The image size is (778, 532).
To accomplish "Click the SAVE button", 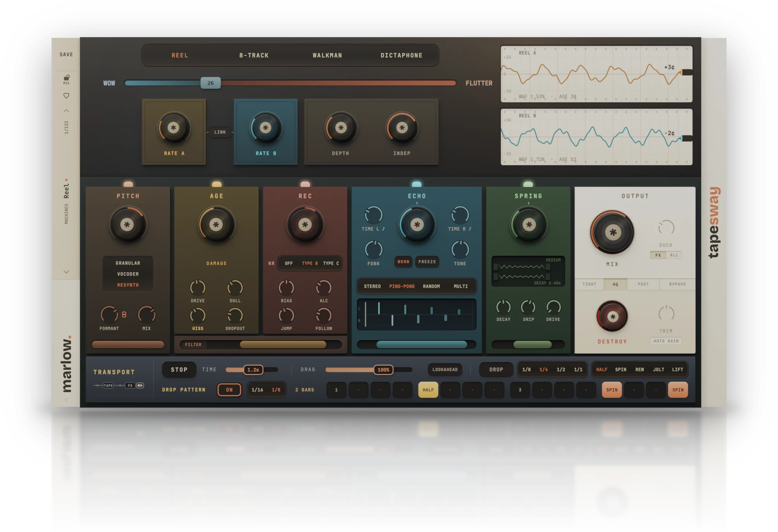I will click(66, 54).
